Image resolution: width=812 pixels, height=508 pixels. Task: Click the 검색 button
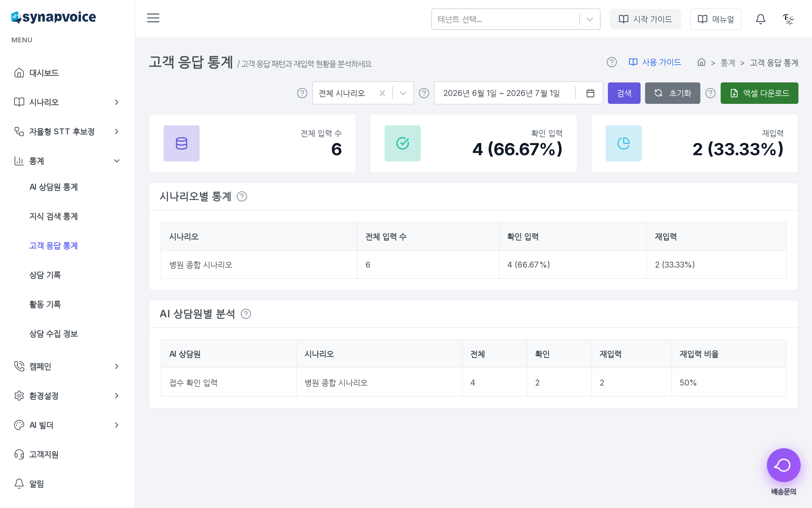pyautogui.click(x=624, y=93)
